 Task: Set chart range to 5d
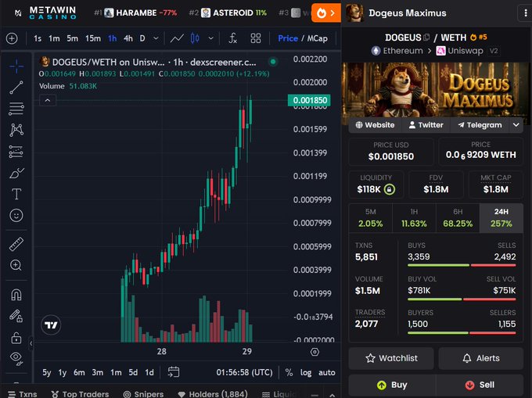(x=133, y=372)
